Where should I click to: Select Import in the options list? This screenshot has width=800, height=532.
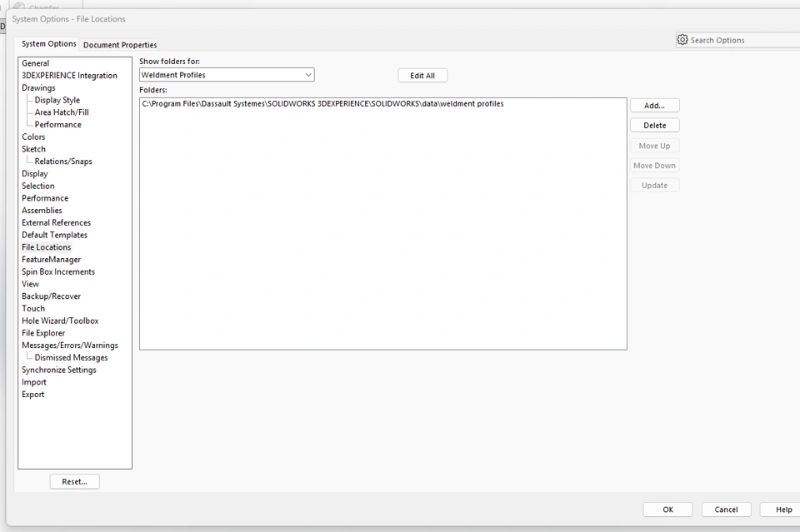click(x=34, y=382)
